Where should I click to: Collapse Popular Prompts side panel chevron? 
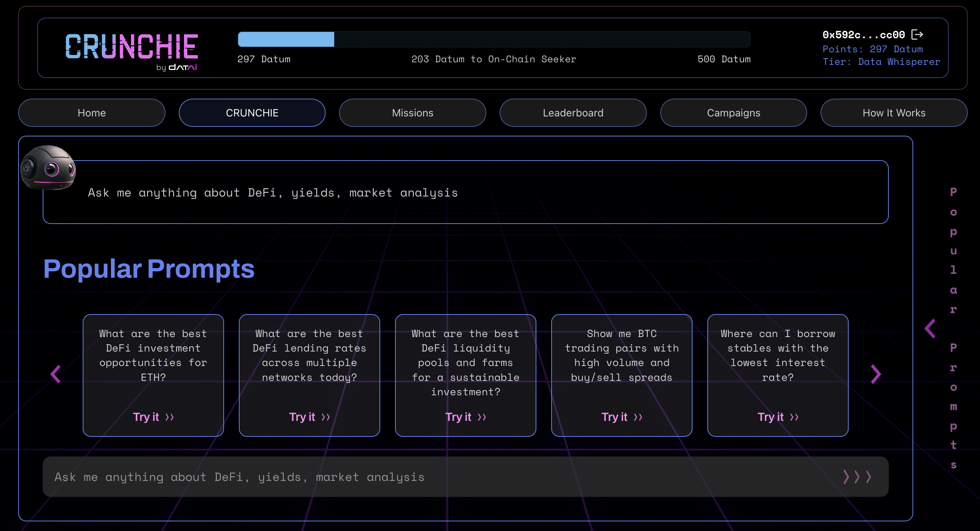[x=930, y=329]
